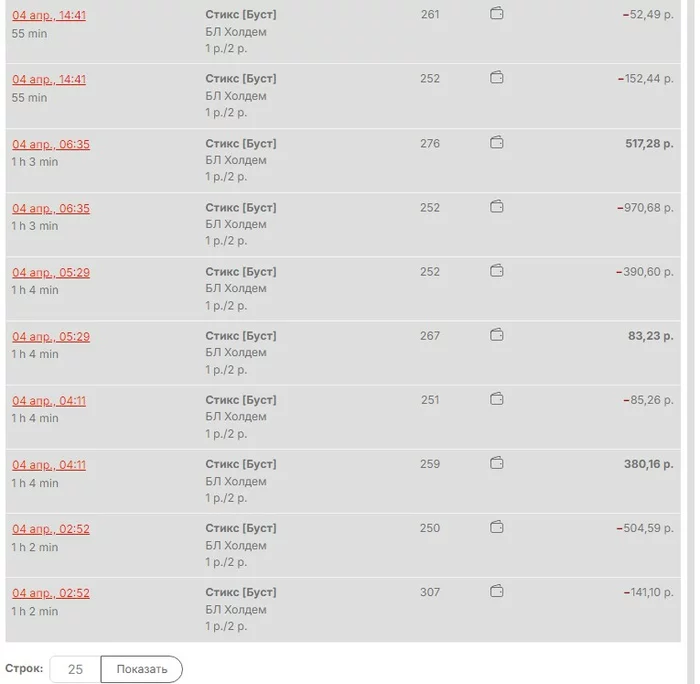Open 04 апр., 05:29 link with 267 hands
The width and height of the screenshot is (700, 684).
click(x=51, y=336)
